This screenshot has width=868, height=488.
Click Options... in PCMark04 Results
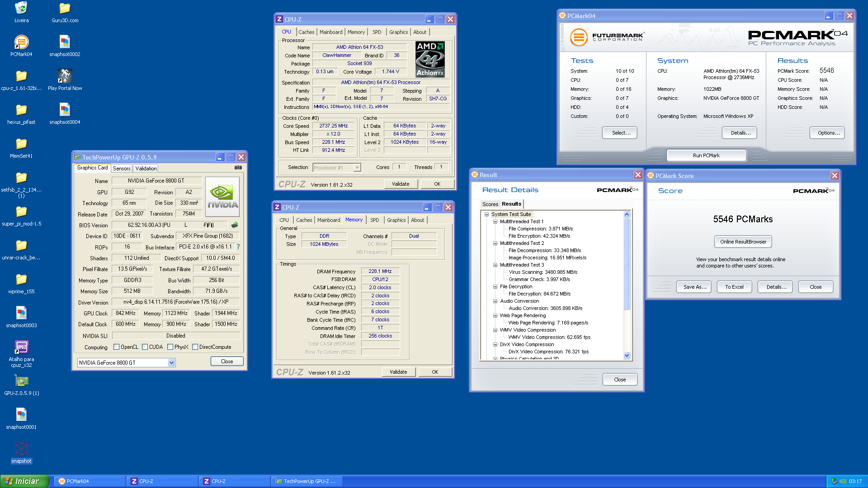coord(828,133)
